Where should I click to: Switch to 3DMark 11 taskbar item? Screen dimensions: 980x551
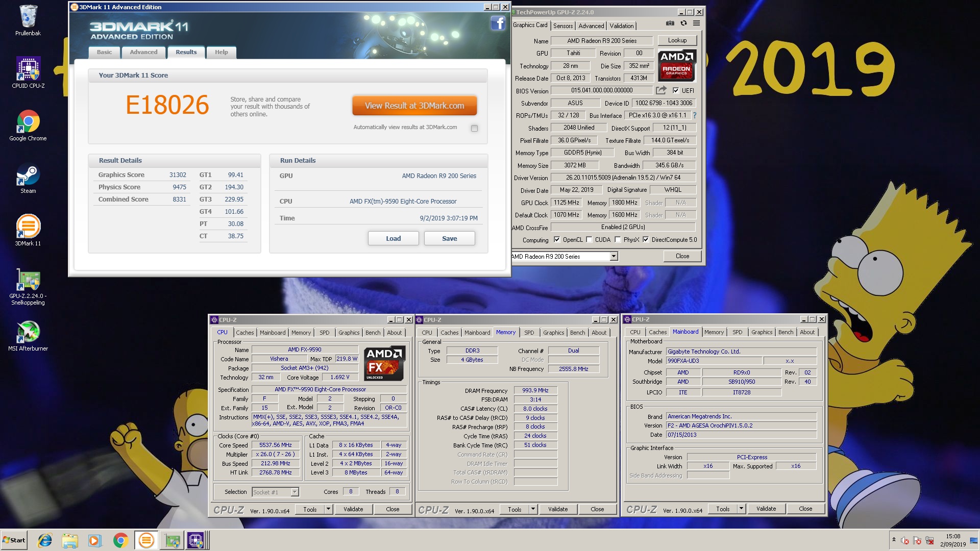click(x=146, y=540)
